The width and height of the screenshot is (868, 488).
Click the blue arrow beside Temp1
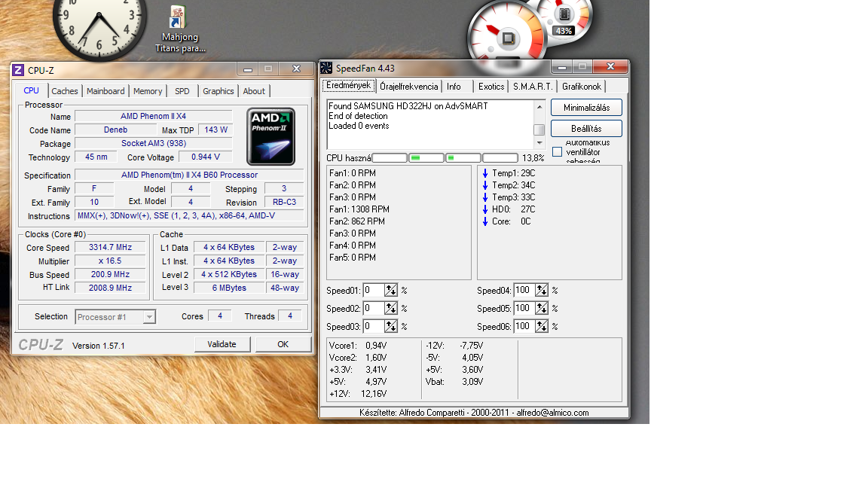click(x=485, y=173)
